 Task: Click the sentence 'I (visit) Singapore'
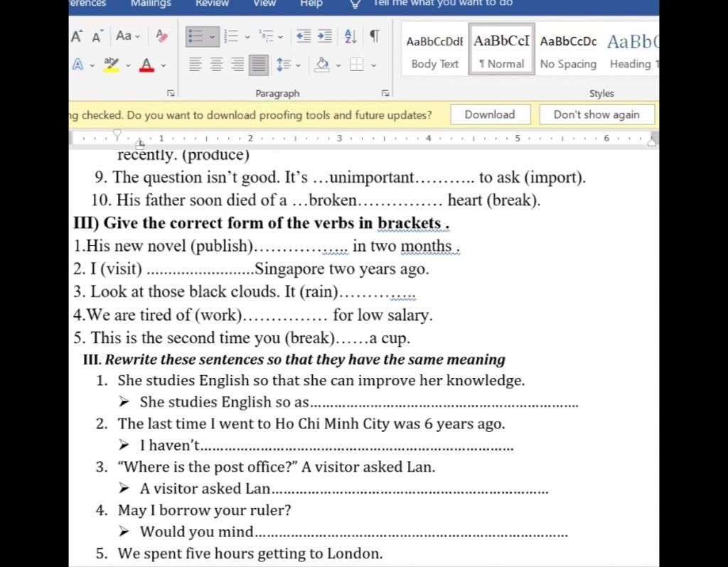click(x=251, y=269)
